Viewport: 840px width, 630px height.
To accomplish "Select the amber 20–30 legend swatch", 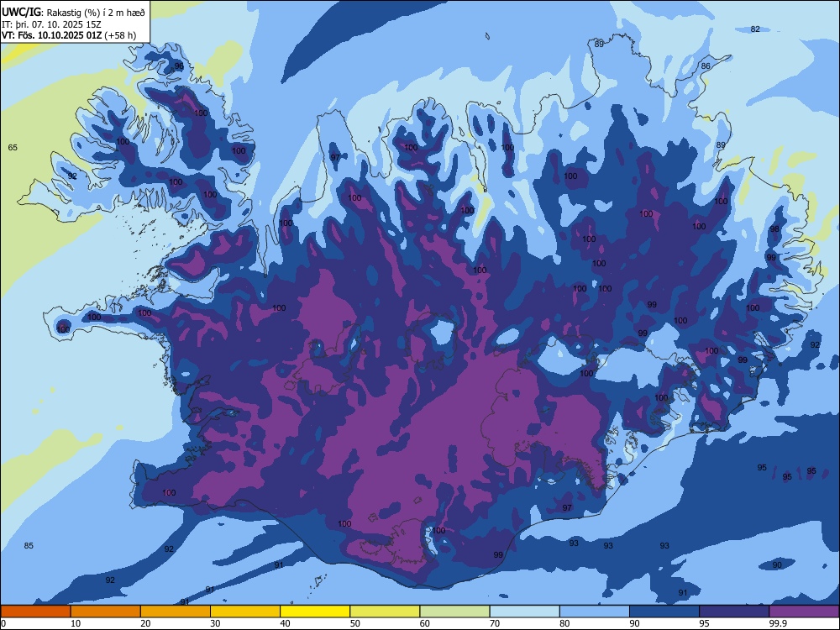I will coord(176,612).
